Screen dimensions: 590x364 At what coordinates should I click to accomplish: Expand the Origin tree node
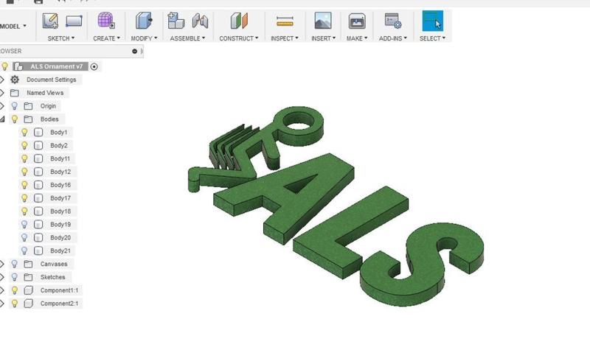[x=2, y=106]
